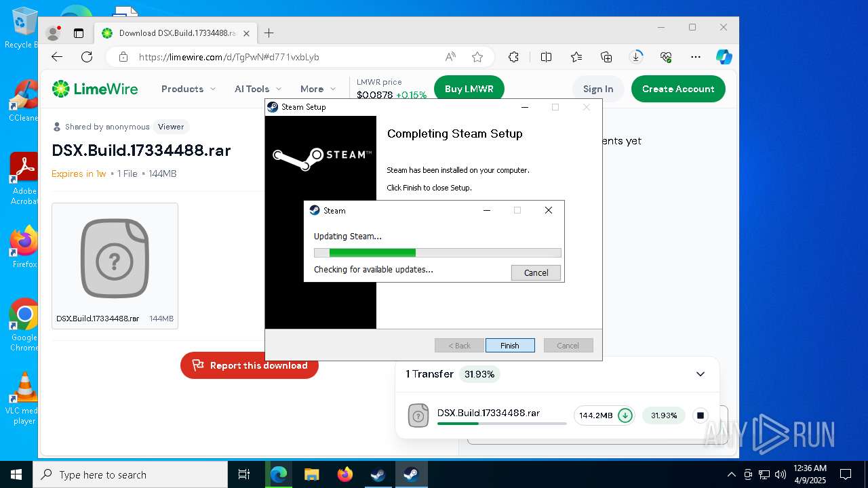This screenshot has width=868, height=488.
Task: Open Task View on taskbar
Action: 245,474
